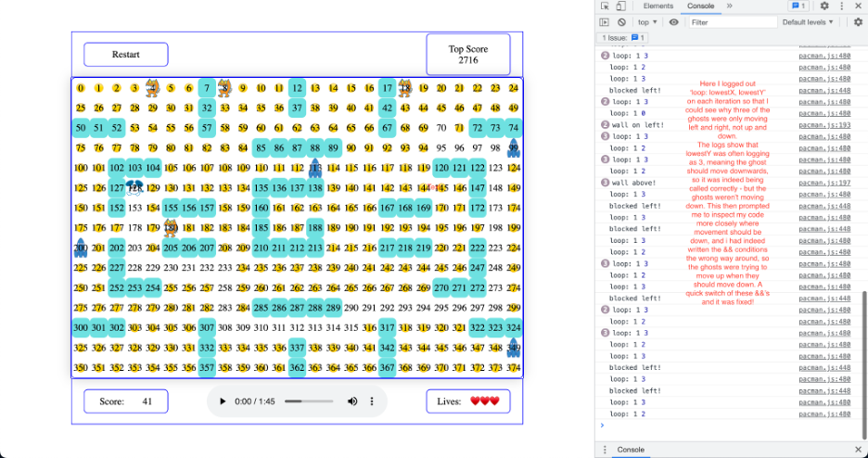Mute the game audio with the speaker icon
868x458 pixels.
tap(352, 401)
